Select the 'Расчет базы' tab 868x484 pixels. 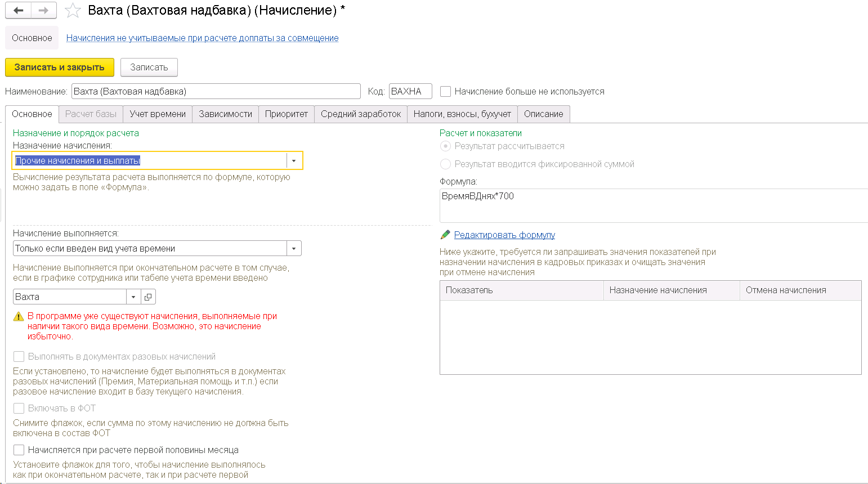tap(91, 114)
